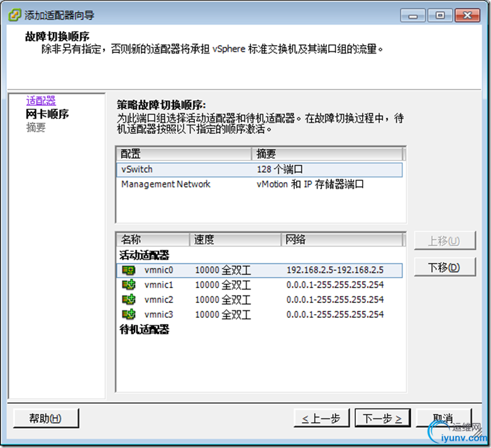Select vmnic0 adapter name
This screenshot has height=448, width=491.
(159, 270)
